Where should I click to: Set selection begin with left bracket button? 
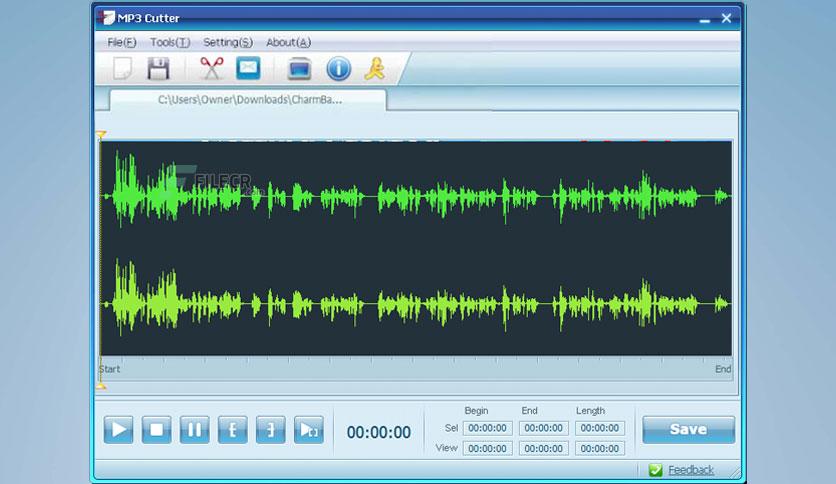tap(232, 430)
